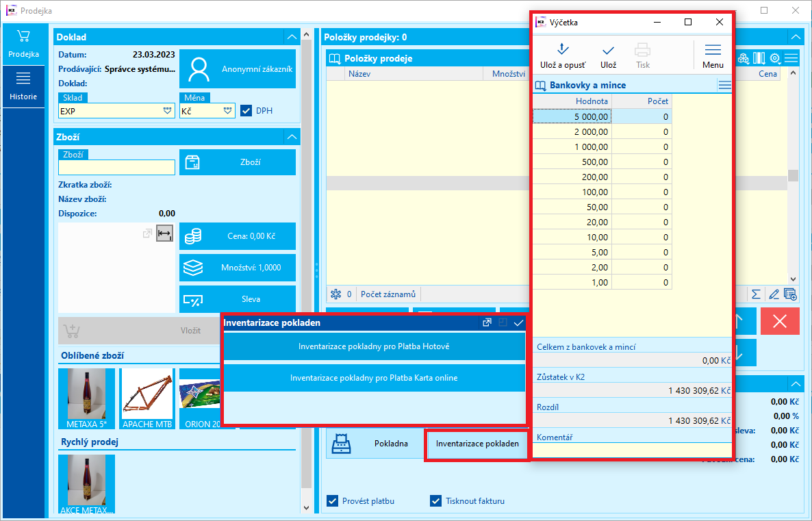
Task: Click the Inventarizace pokladen button
Action: 477,444
